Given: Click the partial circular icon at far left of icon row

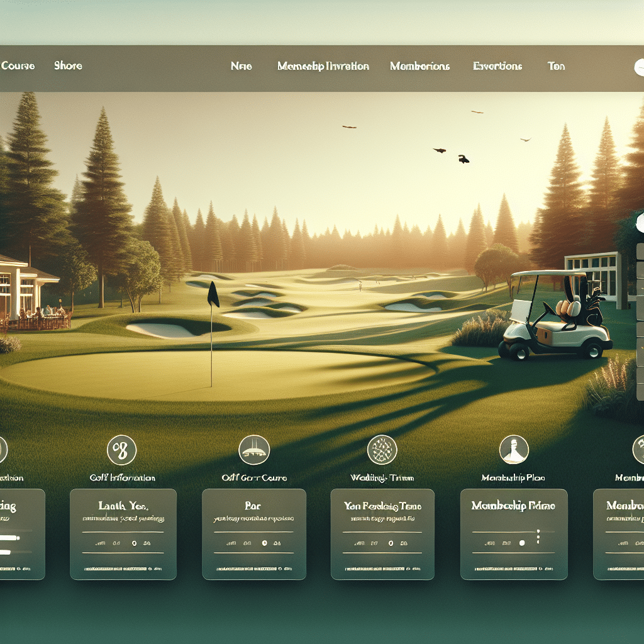Looking at the screenshot, I should point(2,450).
